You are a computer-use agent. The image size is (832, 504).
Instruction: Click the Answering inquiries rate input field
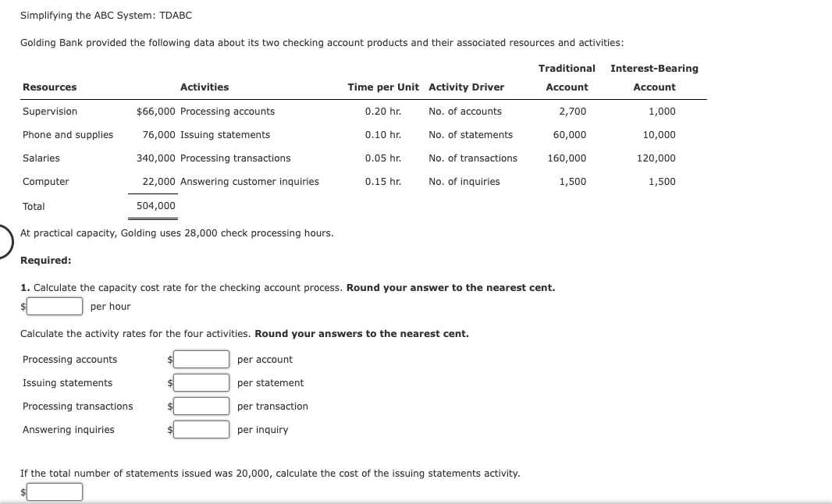[201, 429]
